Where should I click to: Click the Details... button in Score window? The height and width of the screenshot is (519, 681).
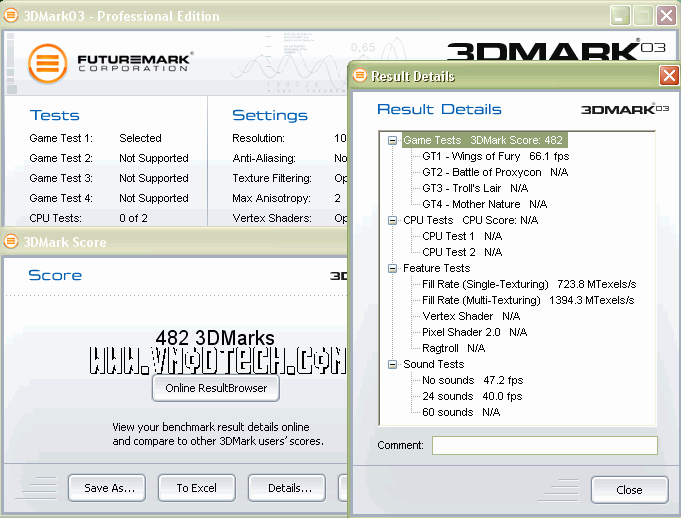point(287,488)
